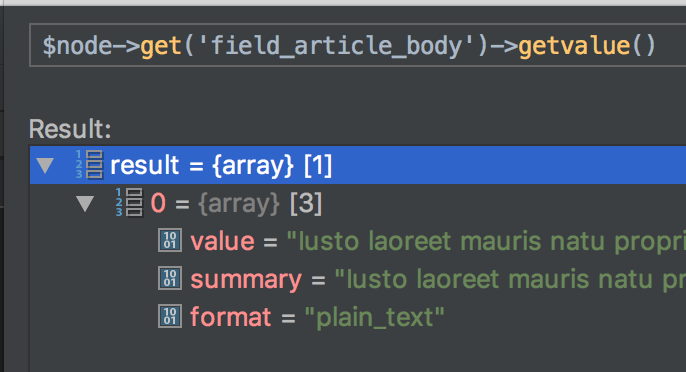
Task: Click the getvalue() method text
Action: coord(587,46)
